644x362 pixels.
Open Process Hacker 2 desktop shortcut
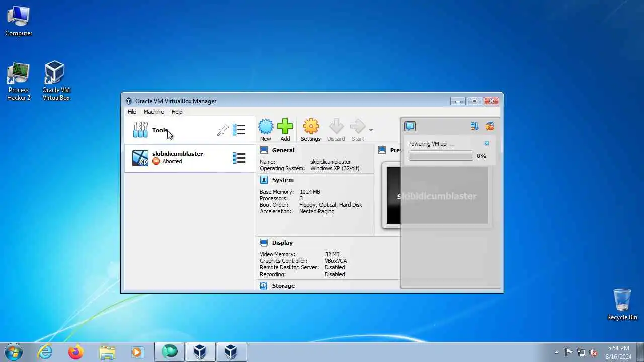tap(19, 81)
